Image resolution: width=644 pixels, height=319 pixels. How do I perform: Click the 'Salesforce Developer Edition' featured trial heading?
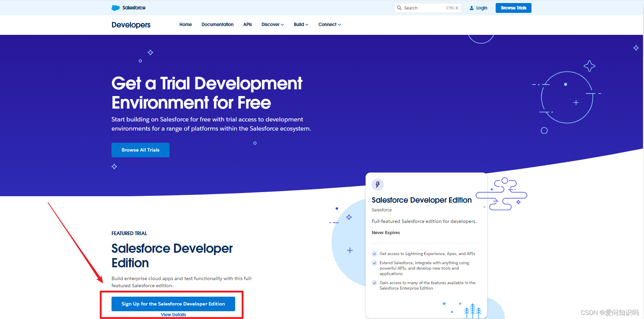coord(172,255)
